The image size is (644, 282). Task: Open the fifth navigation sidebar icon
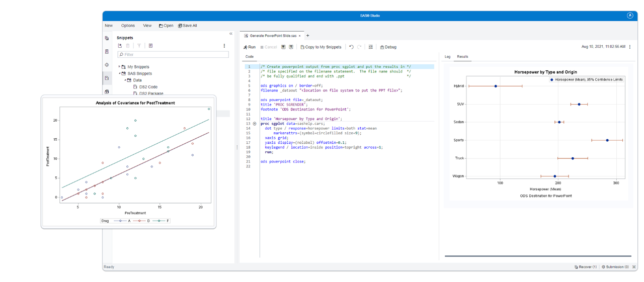[x=107, y=91]
